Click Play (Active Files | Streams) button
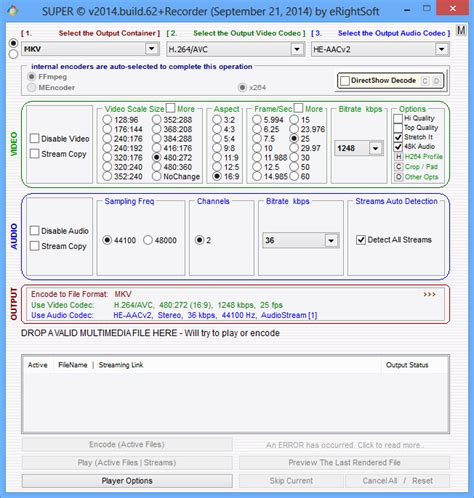 click(127, 463)
